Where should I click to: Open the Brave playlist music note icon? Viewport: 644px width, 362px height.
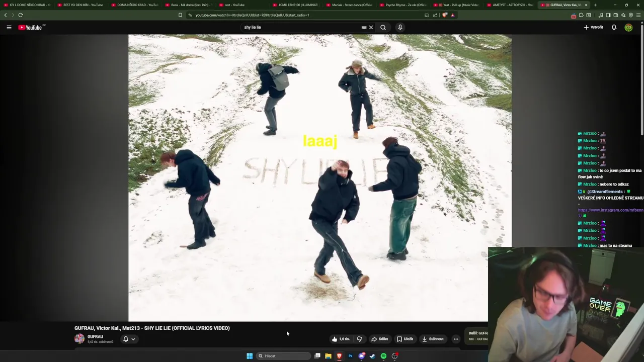pos(601,15)
